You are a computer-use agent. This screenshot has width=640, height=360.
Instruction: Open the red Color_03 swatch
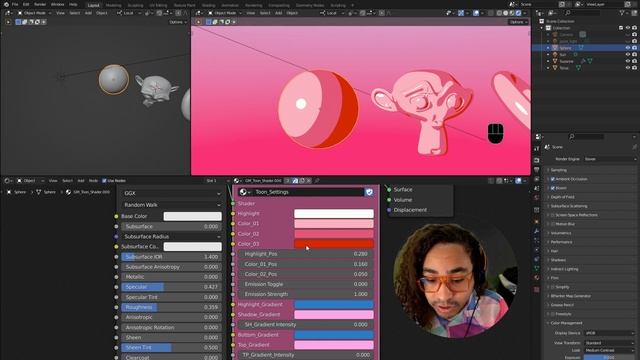click(x=334, y=244)
